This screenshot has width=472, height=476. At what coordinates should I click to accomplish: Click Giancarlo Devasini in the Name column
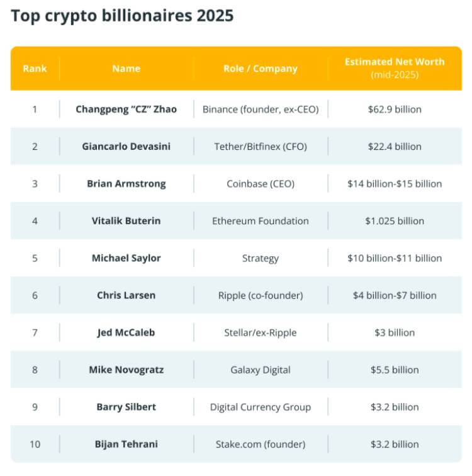(126, 146)
